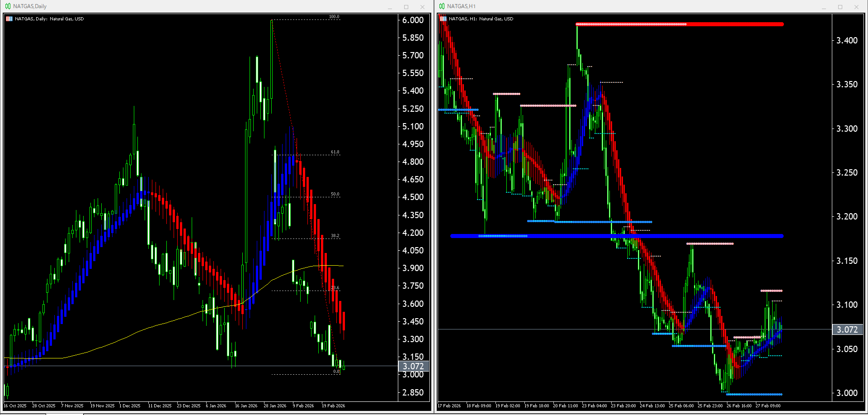The width and height of the screenshot is (868, 415).
Task: Maximize the NATGAS,Daily chart window
Action: tap(406, 7)
